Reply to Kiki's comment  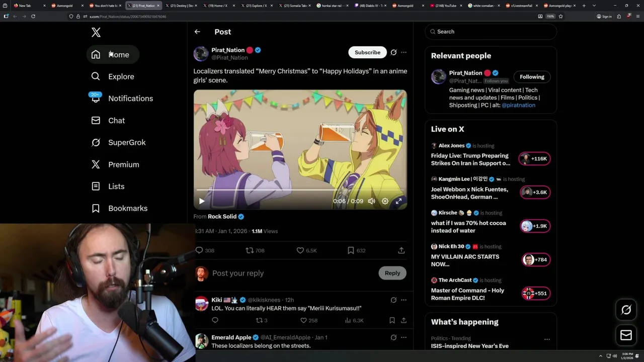click(x=215, y=320)
